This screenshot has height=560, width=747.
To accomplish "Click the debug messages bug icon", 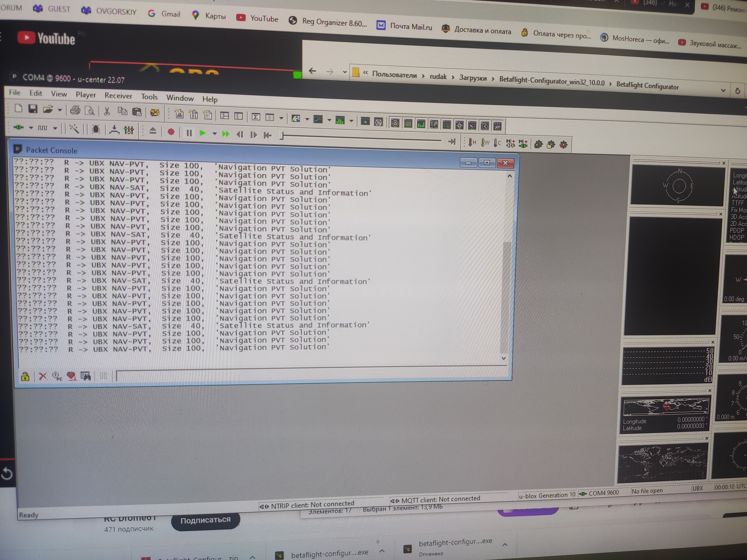I will coord(96,129).
